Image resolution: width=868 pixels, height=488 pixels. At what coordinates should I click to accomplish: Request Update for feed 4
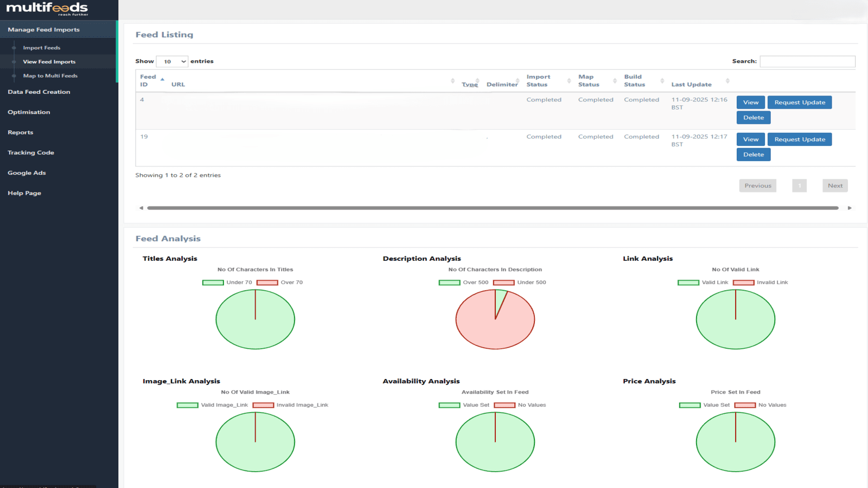click(800, 102)
